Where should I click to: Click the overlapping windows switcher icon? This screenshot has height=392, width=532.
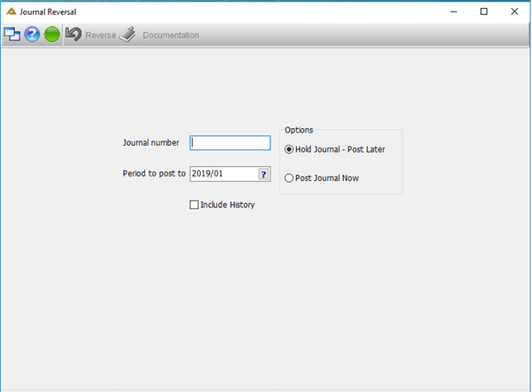[x=11, y=34]
